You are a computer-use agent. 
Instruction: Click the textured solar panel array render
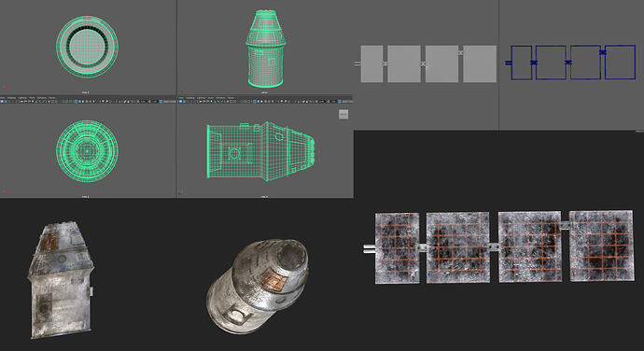499,247
